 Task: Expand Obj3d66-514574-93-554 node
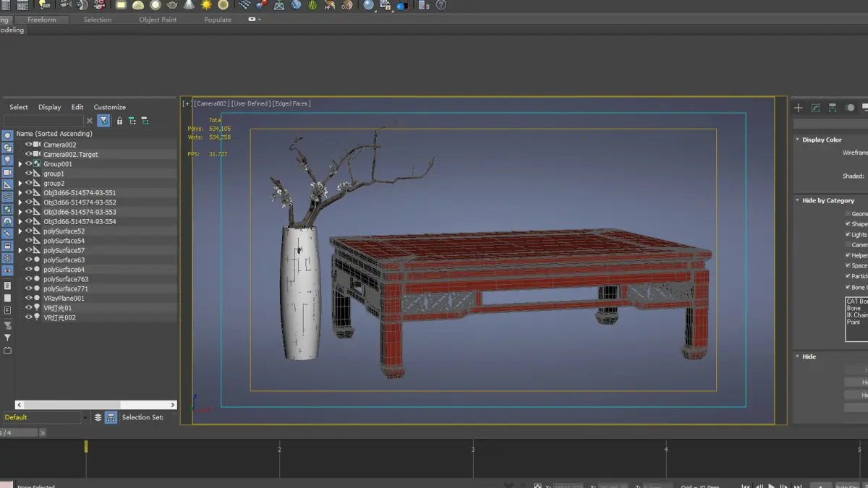(x=20, y=222)
